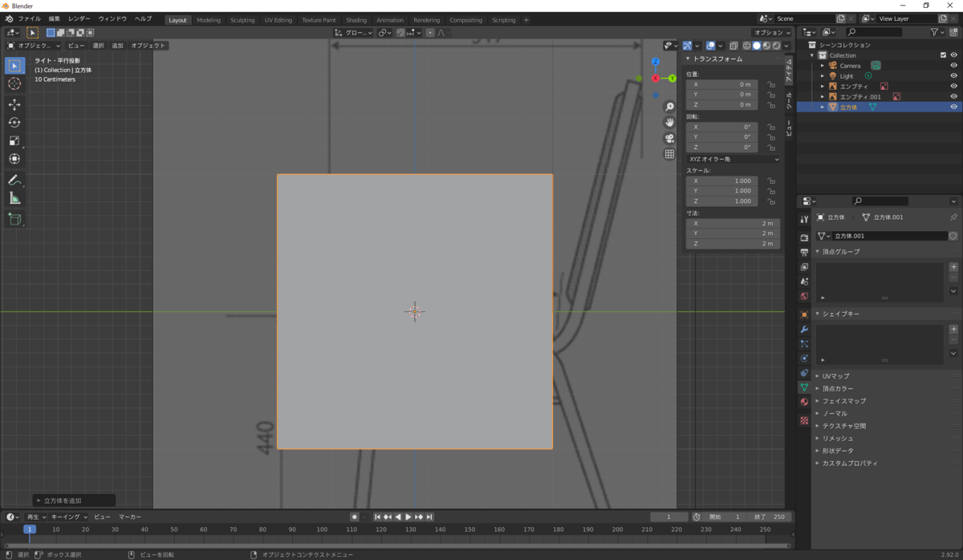Viewport: 963px width, 560px height.
Task: Toggle lock on location X
Action: click(770, 84)
